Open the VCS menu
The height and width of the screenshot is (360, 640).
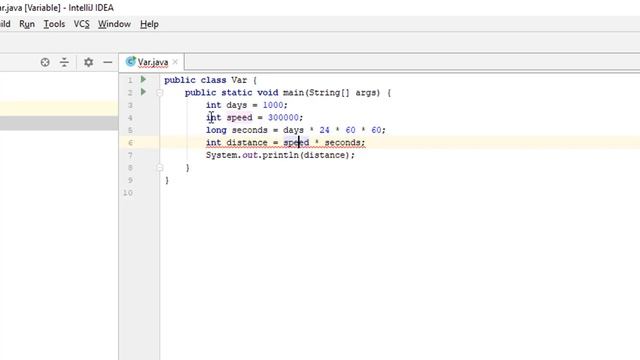82,24
